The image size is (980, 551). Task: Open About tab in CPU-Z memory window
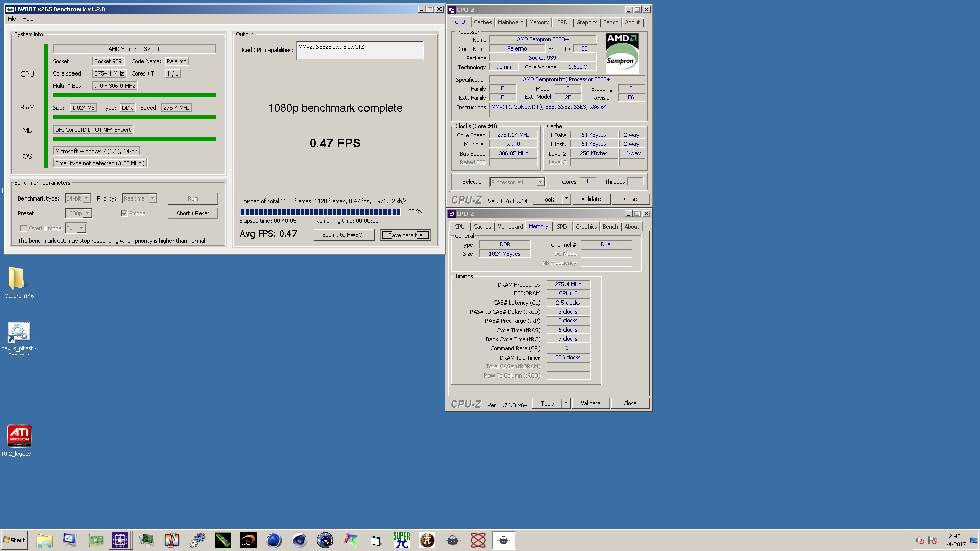[x=631, y=227]
